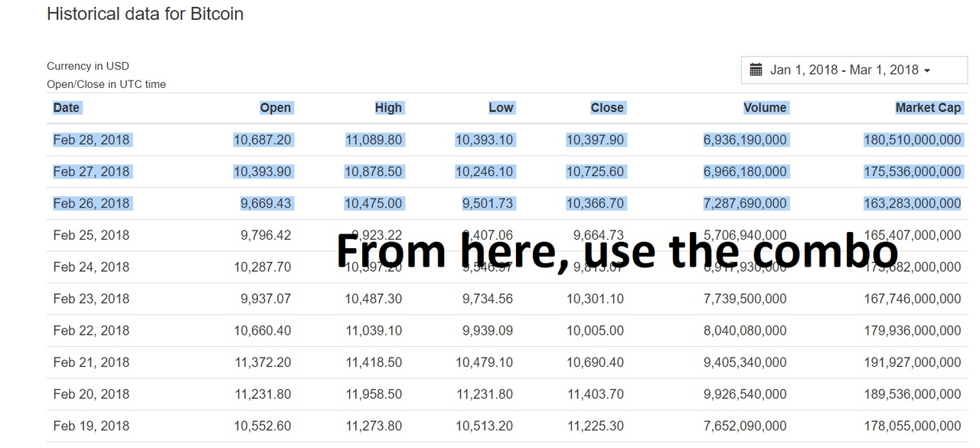Select the Feb 24, 2018 date cell
This screenshot has height=448, width=980.
[x=91, y=267]
